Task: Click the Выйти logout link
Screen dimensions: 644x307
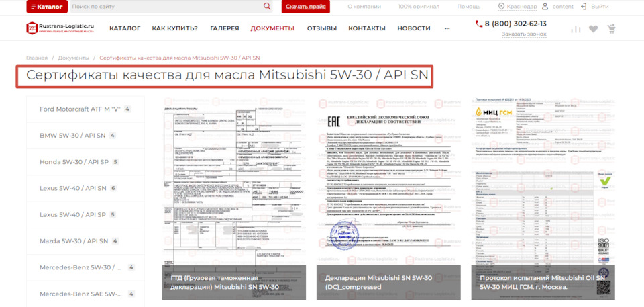Action: [600, 7]
